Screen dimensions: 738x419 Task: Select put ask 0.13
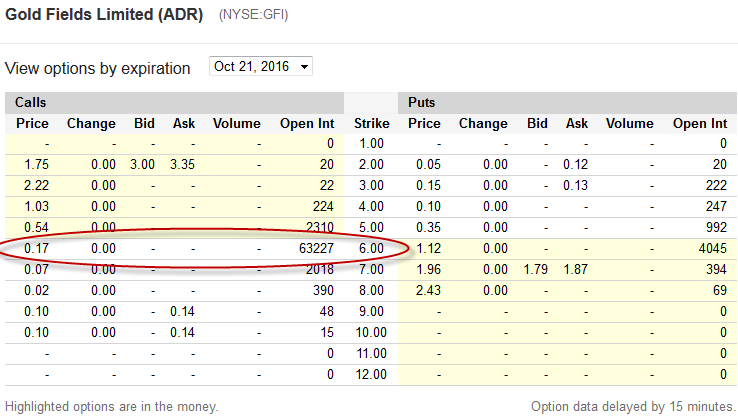tap(575, 185)
